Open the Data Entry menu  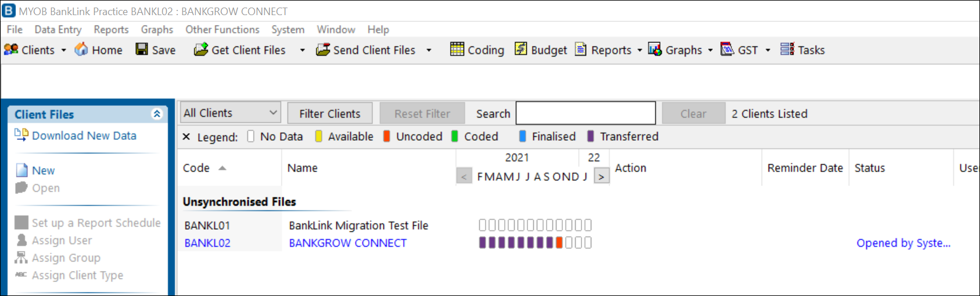[58, 30]
